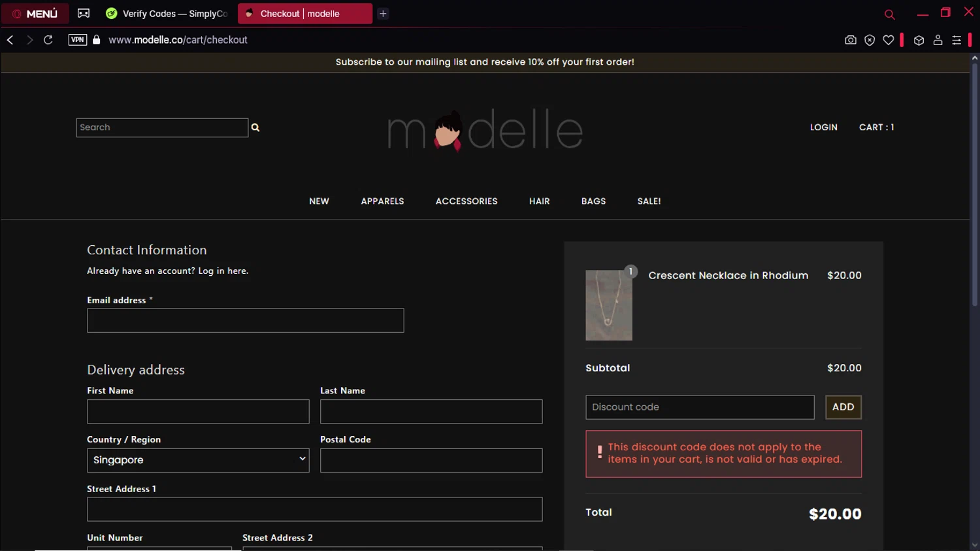Viewport: 980px width, 551px height.
Task: Select the Checkout modelle tab
Action: pos(304,14)
